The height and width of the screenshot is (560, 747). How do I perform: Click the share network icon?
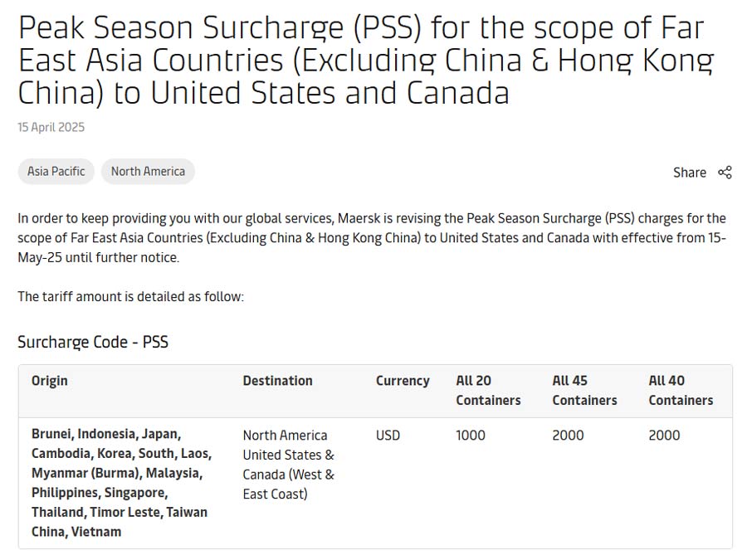[725, 173]
